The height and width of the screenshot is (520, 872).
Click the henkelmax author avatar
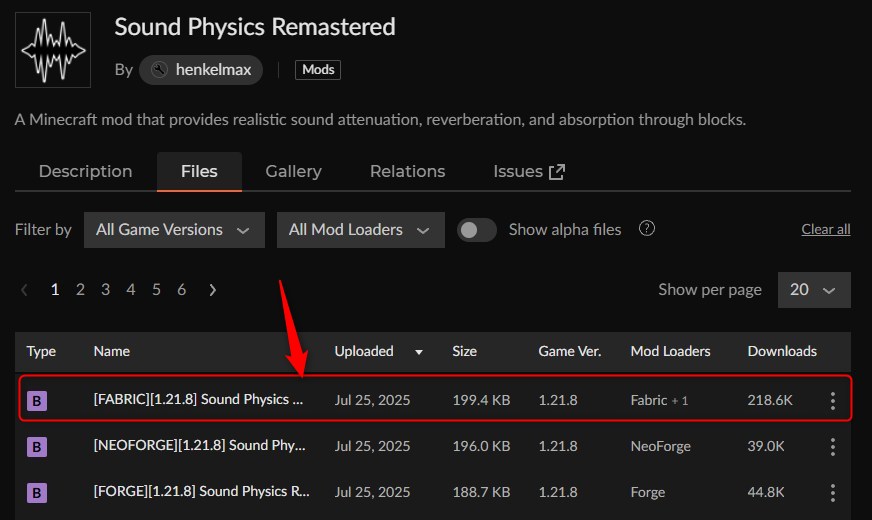click(158, 70)
